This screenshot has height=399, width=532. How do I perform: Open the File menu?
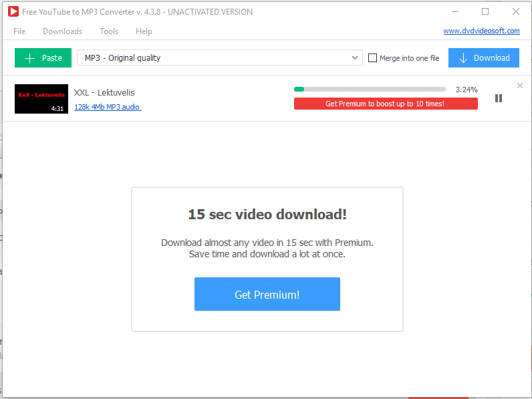19,31
